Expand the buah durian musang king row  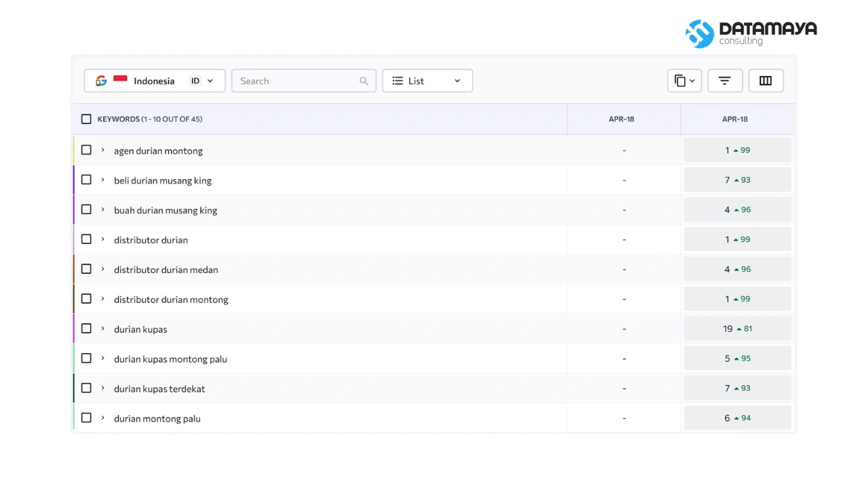(103, 209)
